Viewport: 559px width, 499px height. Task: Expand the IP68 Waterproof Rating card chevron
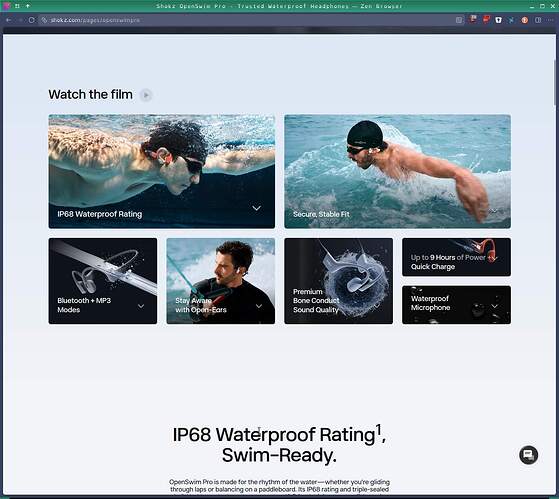pyautogui.click(x=257, y=208)
